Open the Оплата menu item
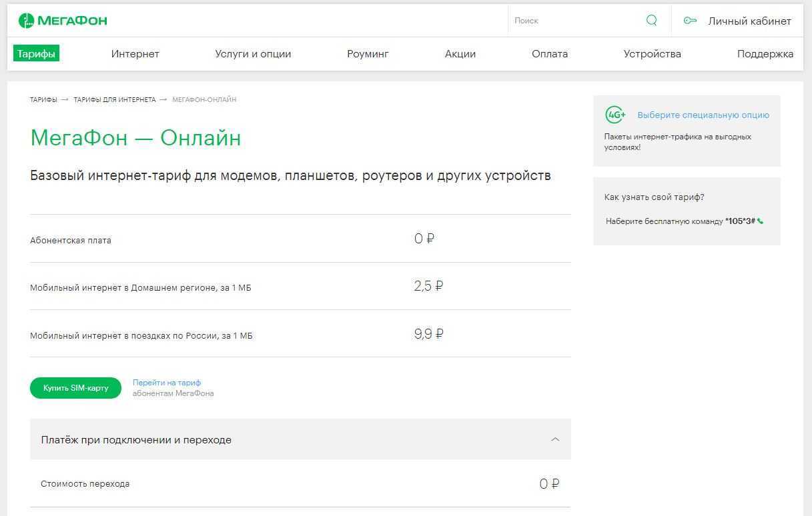Viewport: 812px width, 516px height. tap(550, 54)
